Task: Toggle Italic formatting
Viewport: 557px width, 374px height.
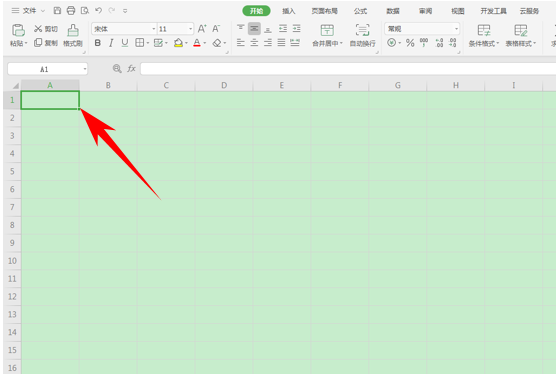Action: point(111,43)
